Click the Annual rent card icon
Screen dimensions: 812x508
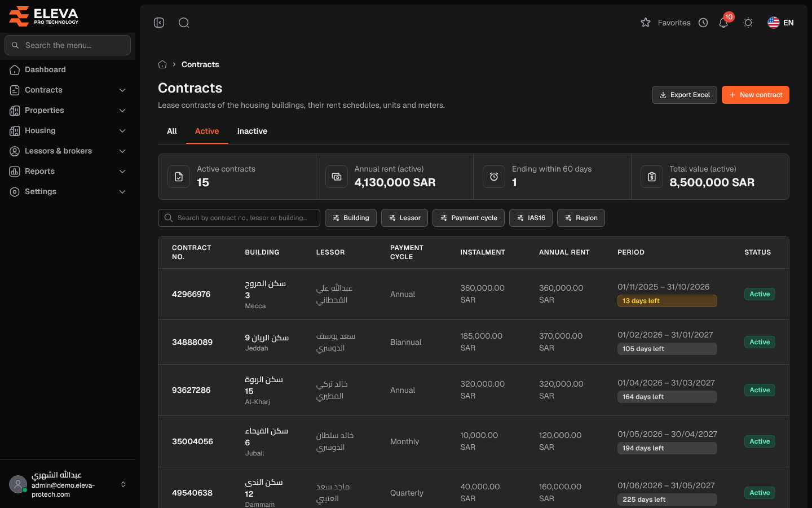coord(337,177)
